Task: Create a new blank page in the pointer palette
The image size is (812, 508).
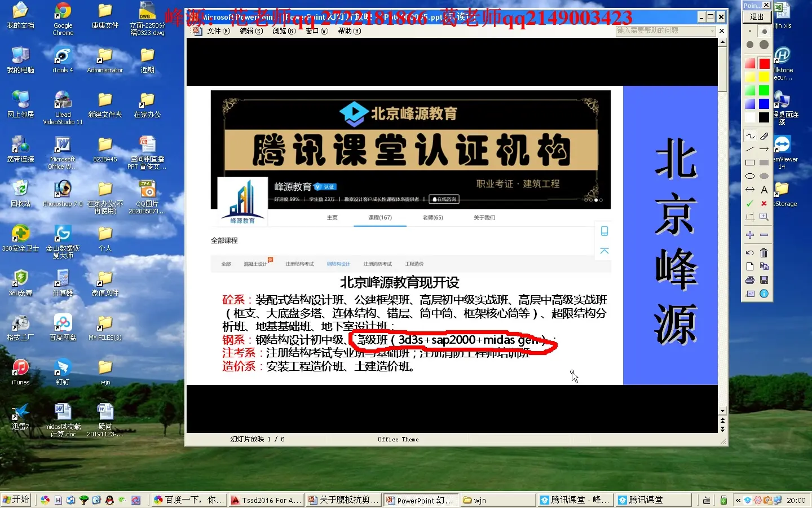Action: coord(750,266)
